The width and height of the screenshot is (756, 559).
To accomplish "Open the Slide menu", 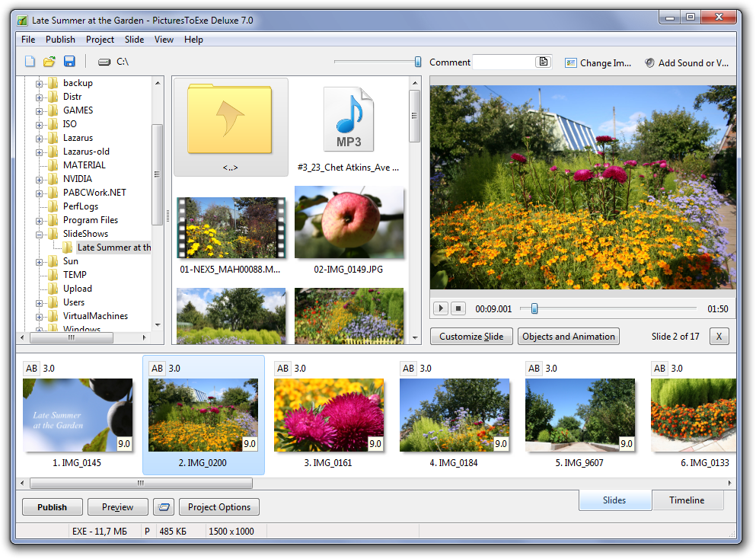I will tap(134, 40).
